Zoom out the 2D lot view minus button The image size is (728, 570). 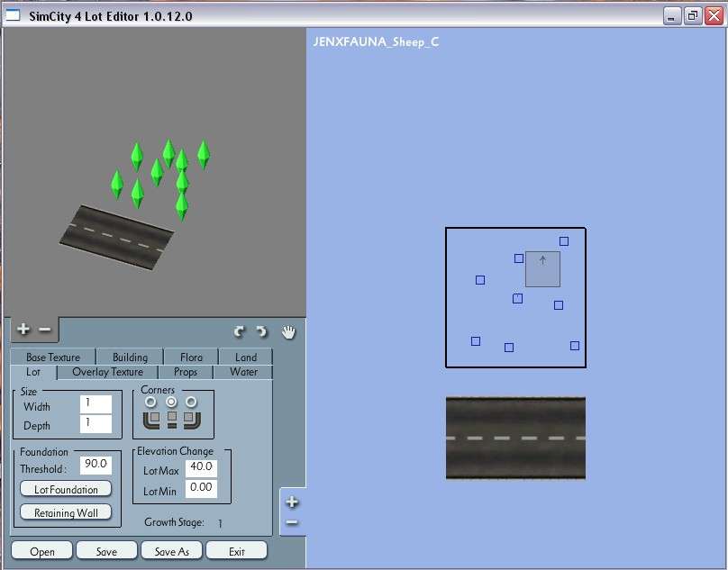(x=292, y=522)
